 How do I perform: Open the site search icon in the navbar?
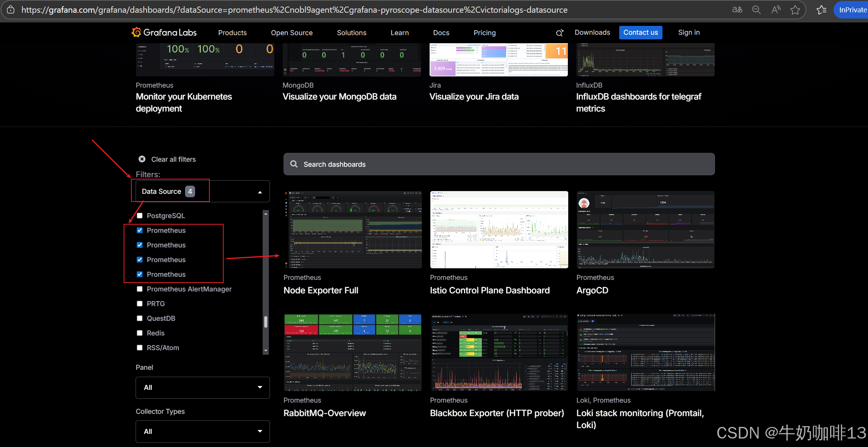click(559, 33)
